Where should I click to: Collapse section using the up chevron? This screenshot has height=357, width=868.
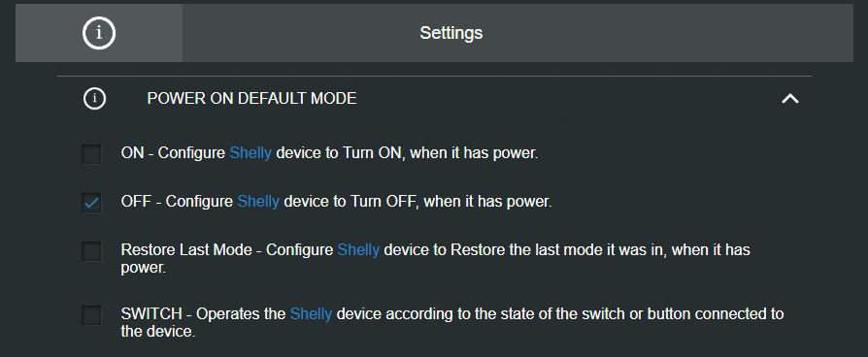(x=790, y=99)
